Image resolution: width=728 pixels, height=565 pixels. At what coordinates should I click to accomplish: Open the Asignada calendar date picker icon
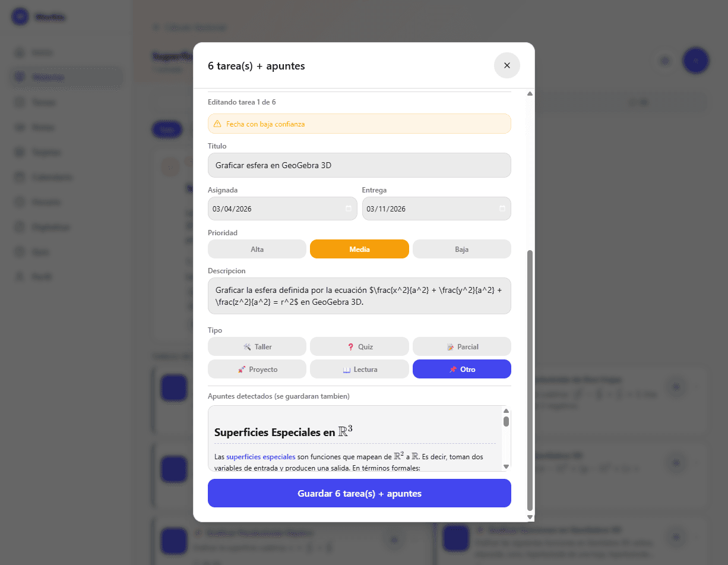(x=349, y=209)
